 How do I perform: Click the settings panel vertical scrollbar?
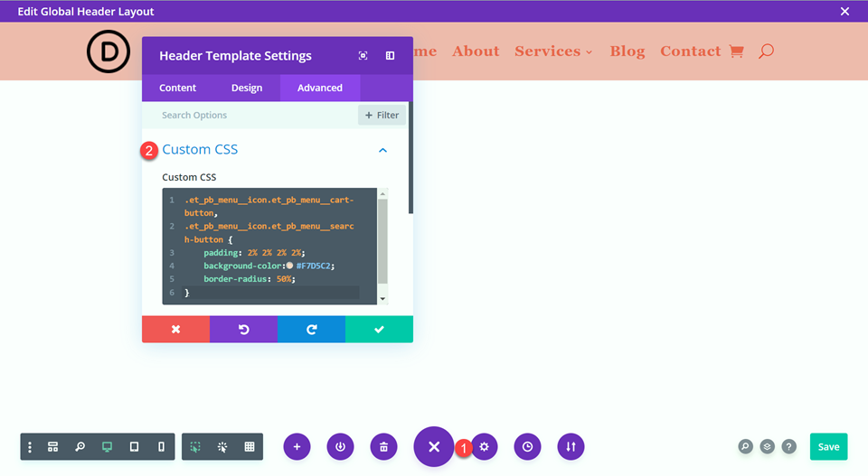pos(410,157)
